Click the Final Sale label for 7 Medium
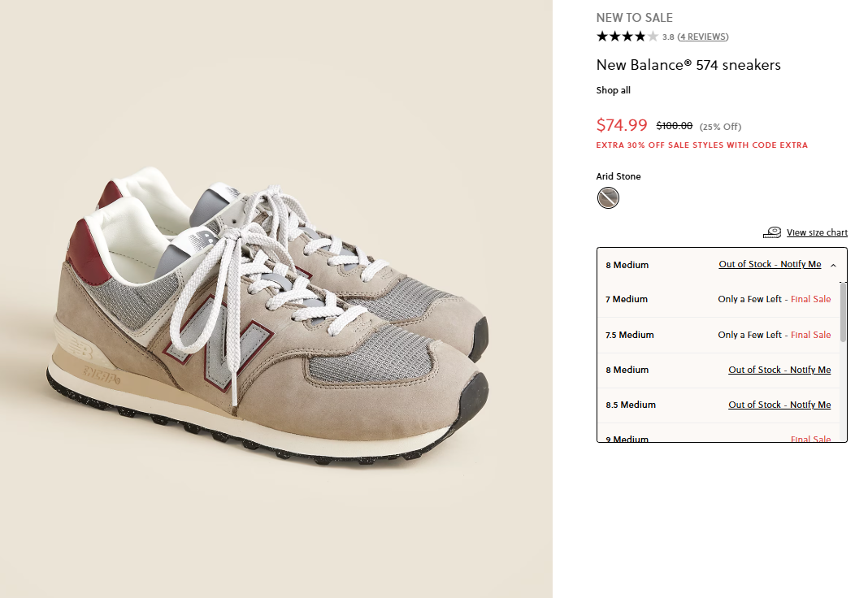This screenshot has width=868, height=598. pyautogui.click(x=810, y=299)
